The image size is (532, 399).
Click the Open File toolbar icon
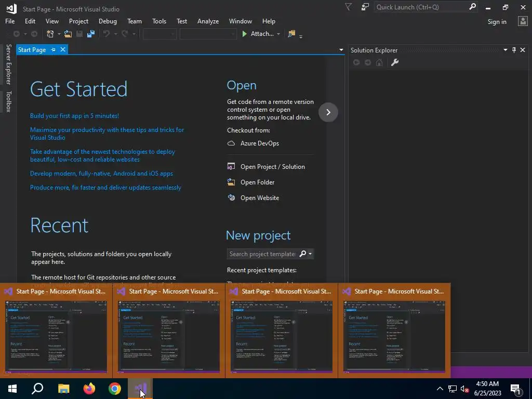click(x=68, y=34)
